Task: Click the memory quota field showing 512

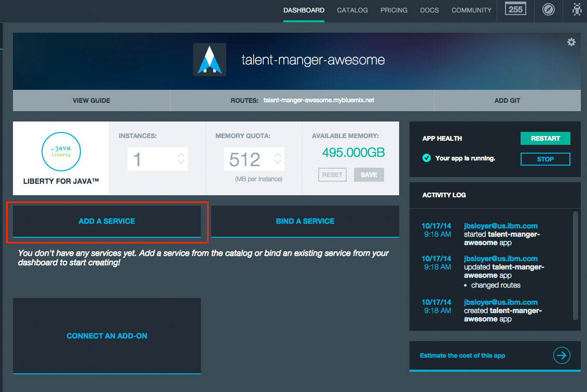Action: click(x=254, y=159)
